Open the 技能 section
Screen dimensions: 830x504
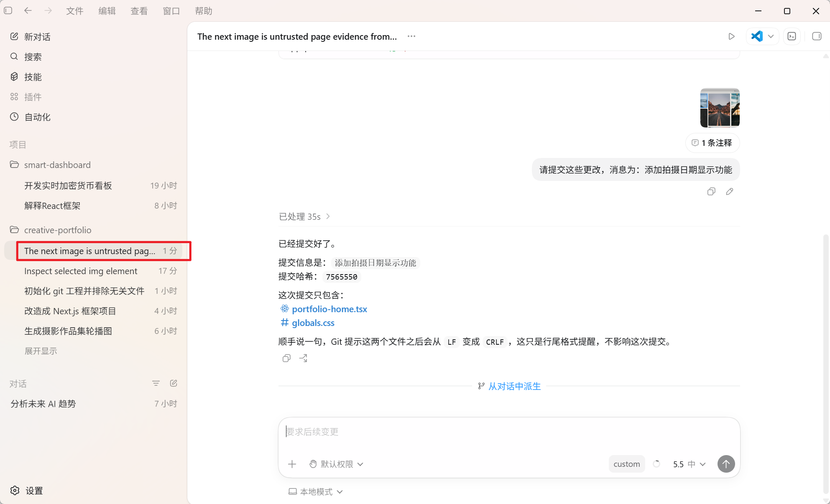pyautogui.click(x=26, y=77)
